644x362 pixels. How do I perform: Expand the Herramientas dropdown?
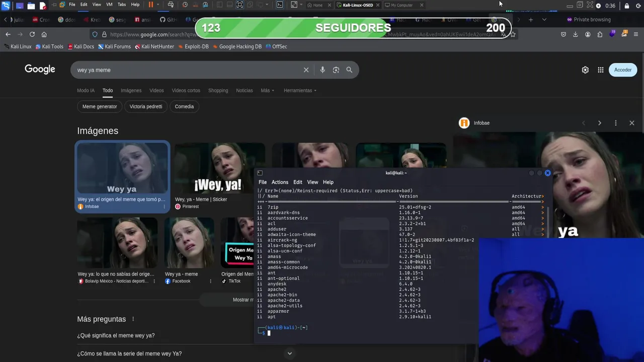(300, 90)
